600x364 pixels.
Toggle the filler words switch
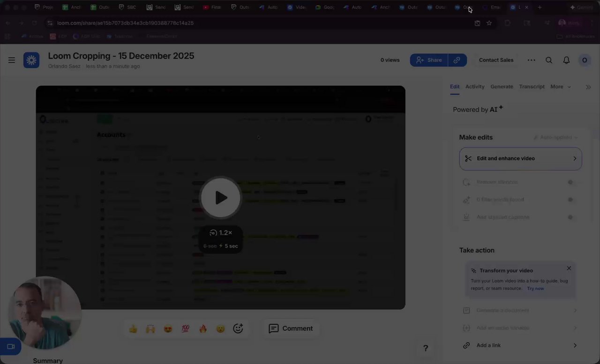point(570,200)
